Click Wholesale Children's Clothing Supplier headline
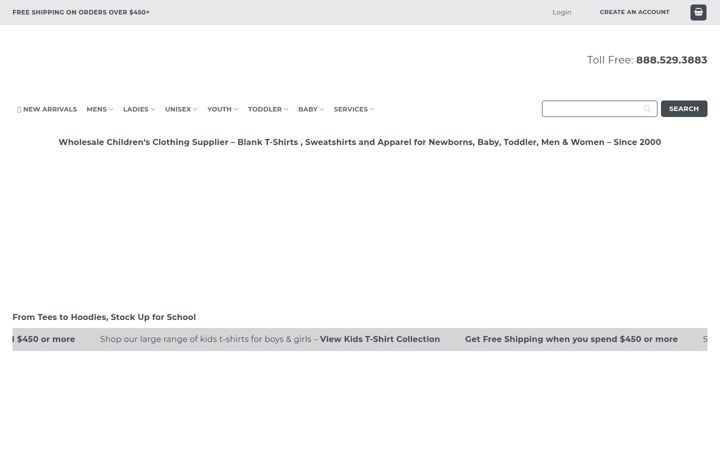 [360, 142]
